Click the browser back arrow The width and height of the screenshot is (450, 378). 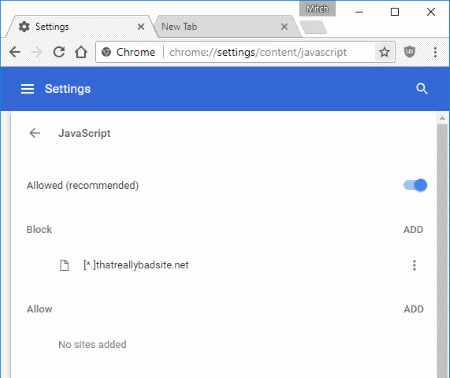tap(15, 52)
